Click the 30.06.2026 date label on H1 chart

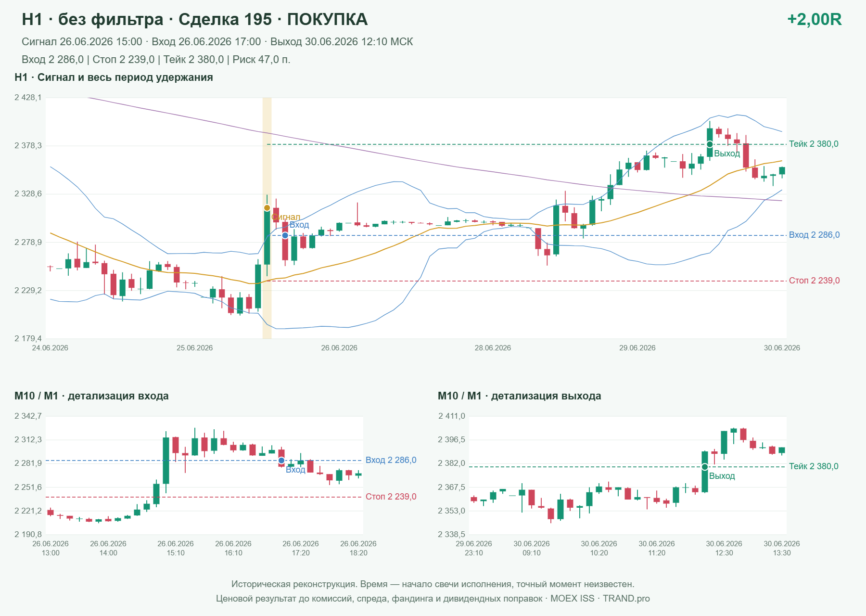pyautogui.click(x=782, y=348)
